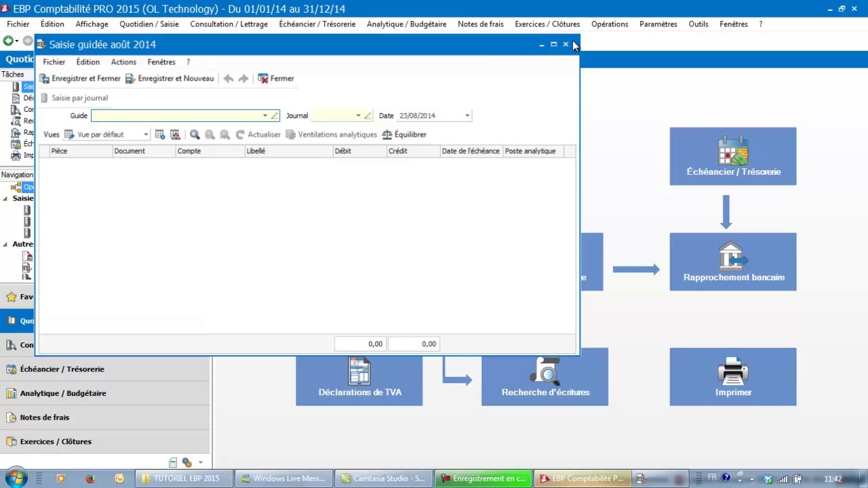This screenshot has height=488, width=868.
Task: Click Enregistrer et Fermer in Saisie guidée
Action: pyautogui.click(x=80, y=79)
